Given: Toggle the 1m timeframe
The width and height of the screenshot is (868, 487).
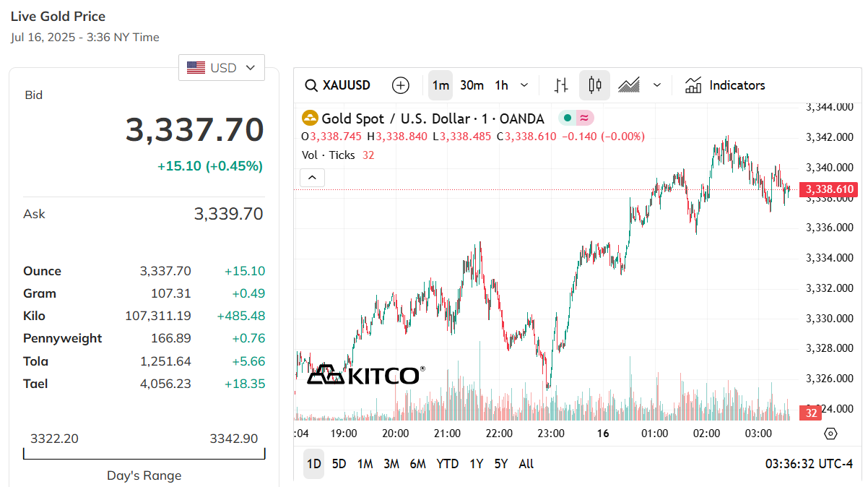Looking at the screenshot, I should 440,85.
